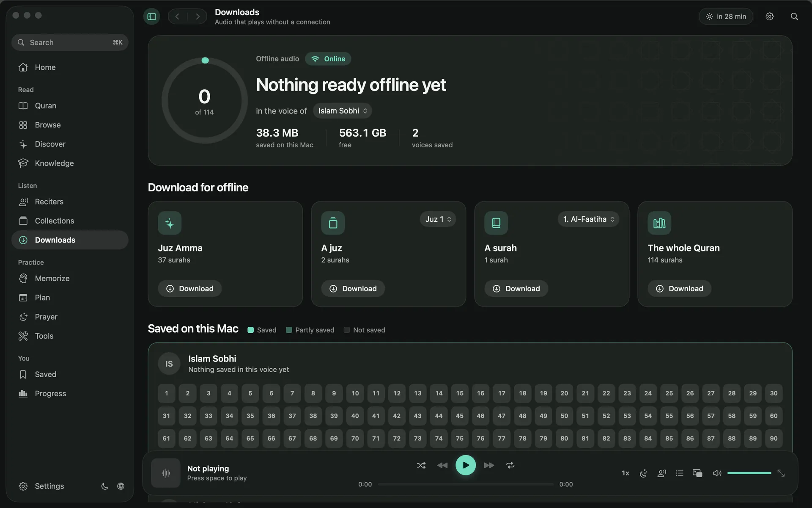Click Download on the A juz card
The width and height of the screenshot is (812, 508).
(353, 289)
